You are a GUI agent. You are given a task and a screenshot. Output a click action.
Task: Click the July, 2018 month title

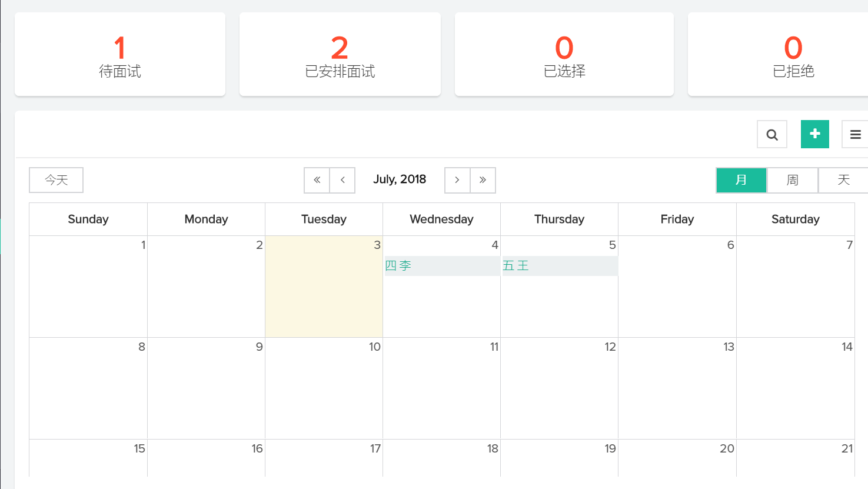[x=400, y=179]
